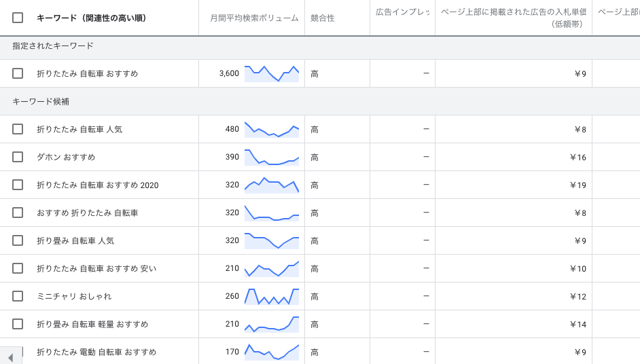Check the box for 折りたたみ 自転車 おすすめ
The image size is (640, 364).
click(18, 73)
